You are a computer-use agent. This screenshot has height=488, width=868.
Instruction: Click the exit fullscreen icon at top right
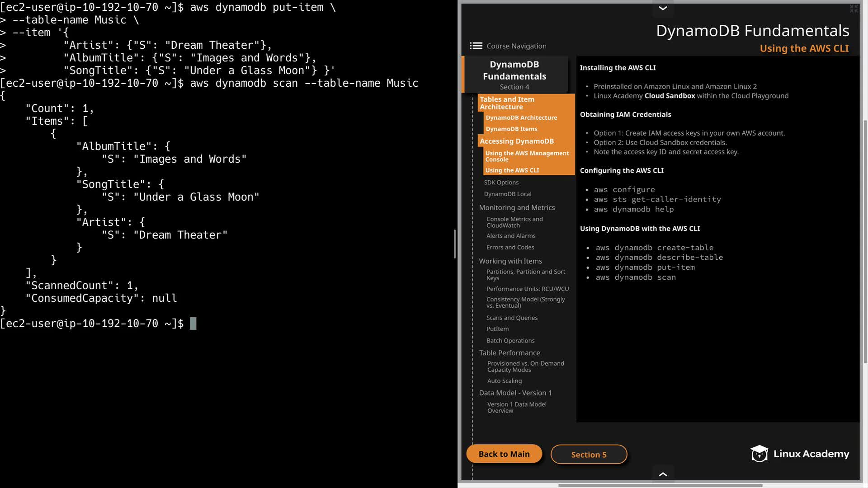pyautogui.click(x=854, y=9)
